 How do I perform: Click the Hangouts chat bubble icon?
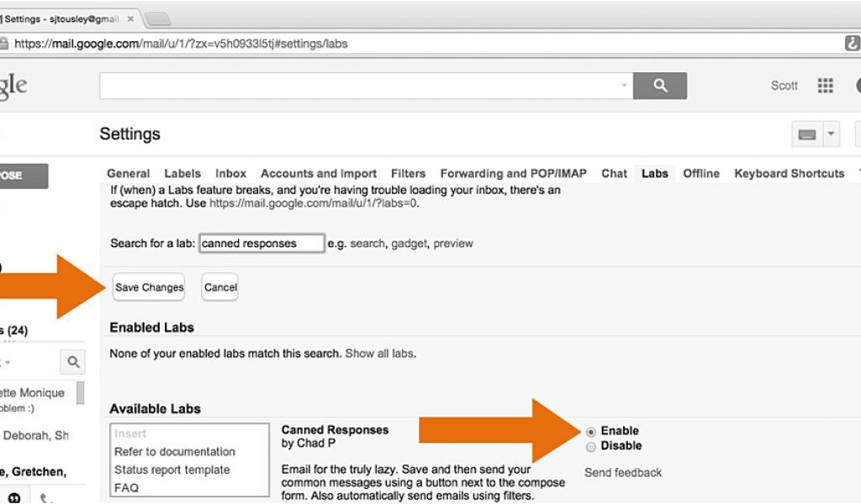pyautogui.click(x=14, y=496)
